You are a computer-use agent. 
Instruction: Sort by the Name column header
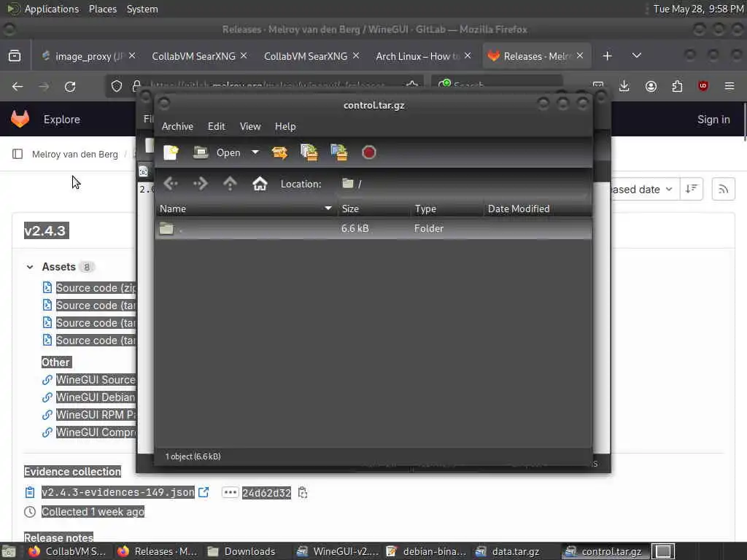click(x=246, y=209)
